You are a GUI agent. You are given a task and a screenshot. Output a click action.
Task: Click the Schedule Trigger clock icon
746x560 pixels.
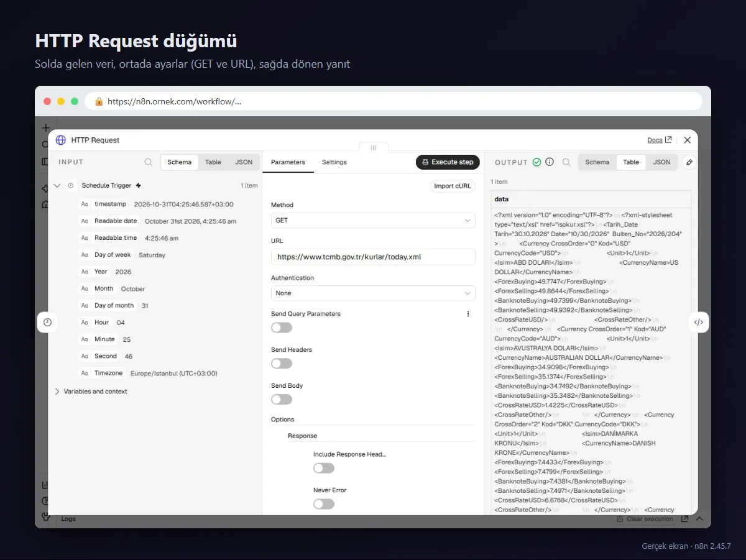pyautogui.click(x=70, y=185)
